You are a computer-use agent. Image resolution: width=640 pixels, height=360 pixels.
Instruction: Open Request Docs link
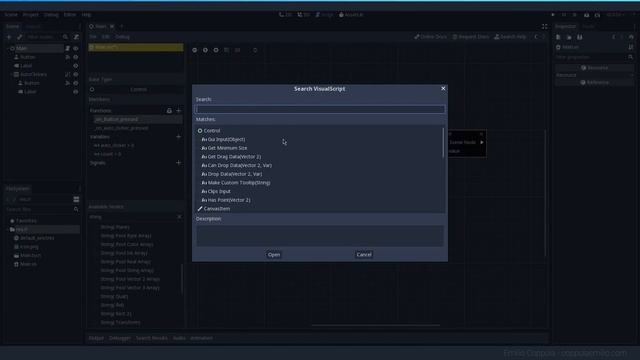pos(470,37)
